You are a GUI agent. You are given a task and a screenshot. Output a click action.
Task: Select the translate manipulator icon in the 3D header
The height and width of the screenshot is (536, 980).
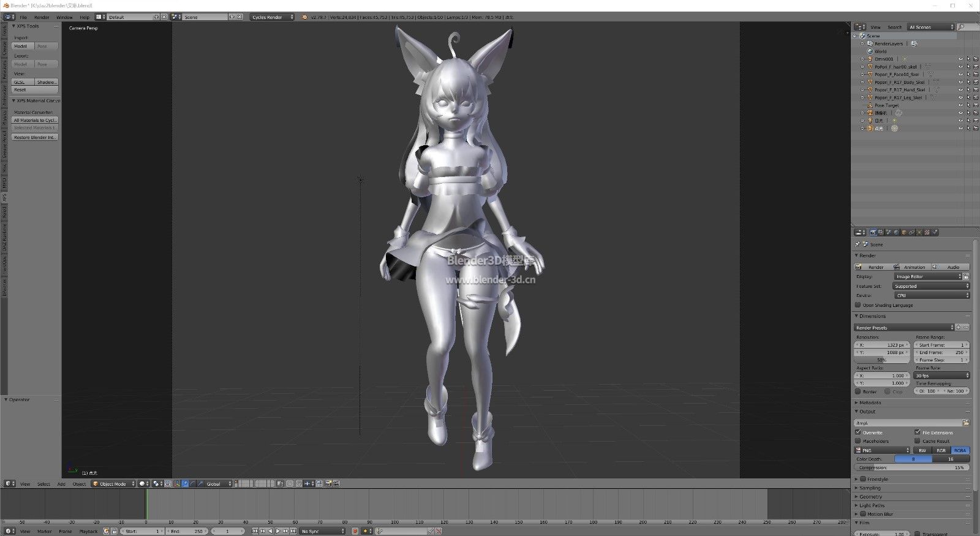(x=185, y=483)
